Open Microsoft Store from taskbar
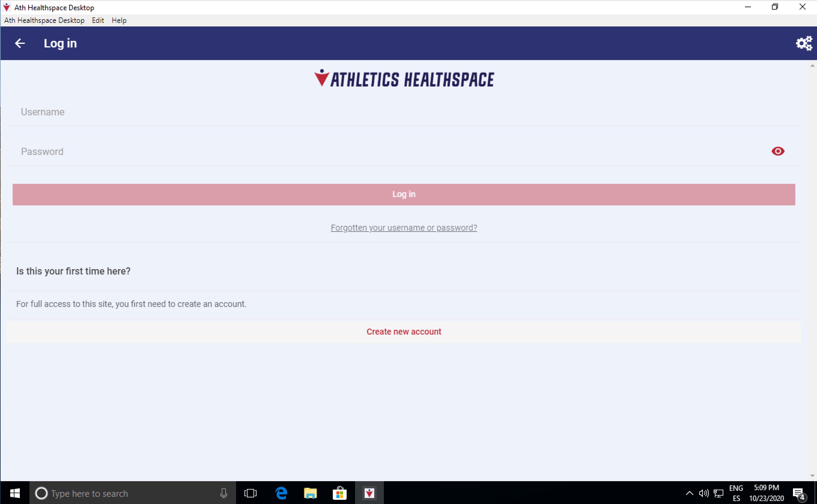 point(339,493)
